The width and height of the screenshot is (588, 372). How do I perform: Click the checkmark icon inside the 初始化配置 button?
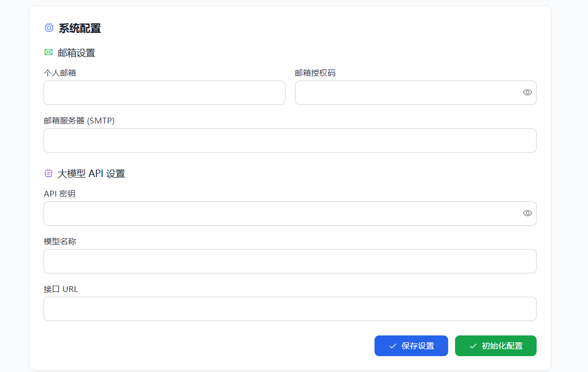point(473,346)
